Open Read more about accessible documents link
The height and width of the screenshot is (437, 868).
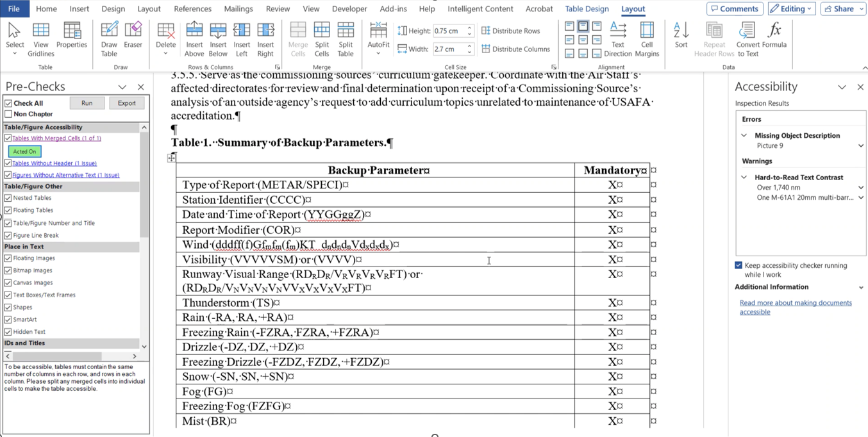(796, 308)
